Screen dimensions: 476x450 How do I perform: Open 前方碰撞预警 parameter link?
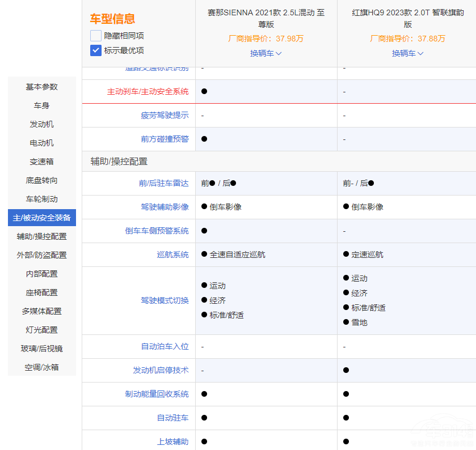pyautogui.click(x=165, y=139)
